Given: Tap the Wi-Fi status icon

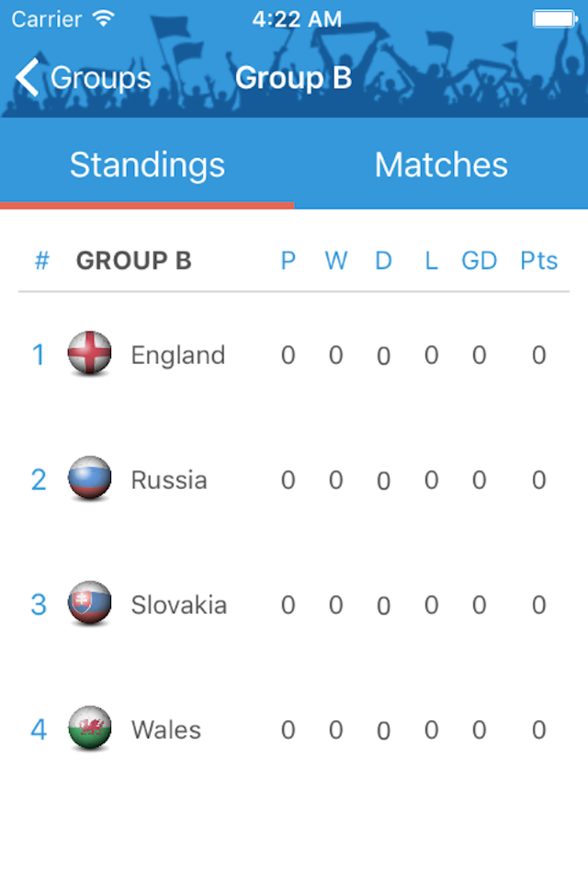Looking at the screenshot, I should coord(104,18).
